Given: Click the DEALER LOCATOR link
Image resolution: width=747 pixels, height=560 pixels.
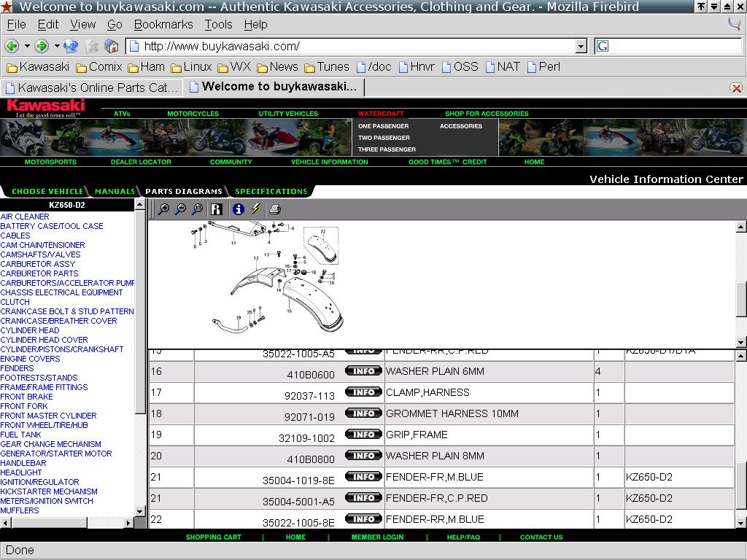Looking at the screenshot, I should [x=141, y=162].
